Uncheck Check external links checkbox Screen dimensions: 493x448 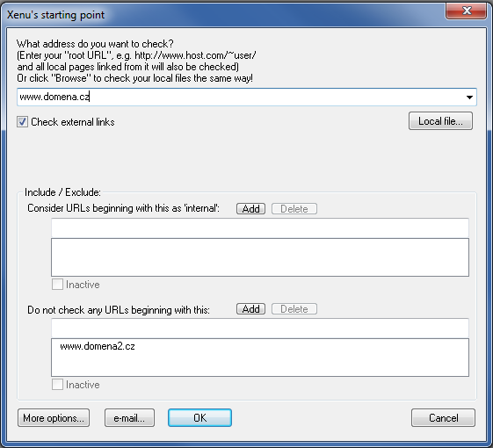pyautogui.click(x=22, y=122)
